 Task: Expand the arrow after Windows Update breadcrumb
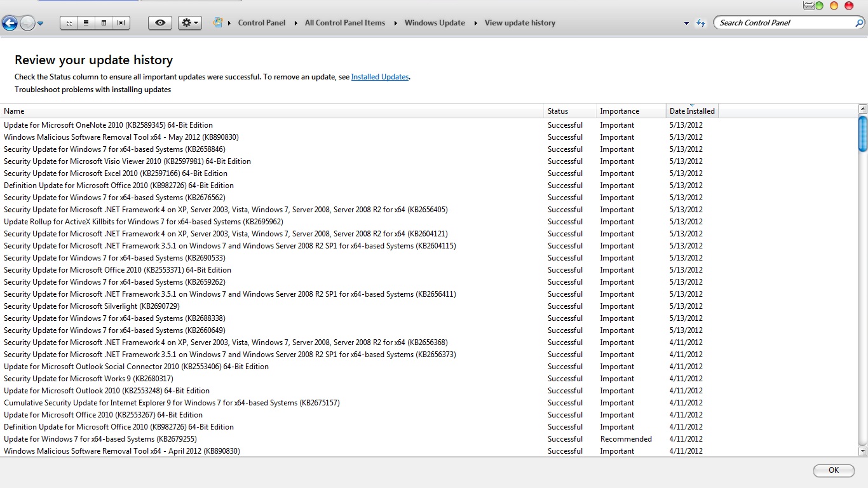[475, 23]
